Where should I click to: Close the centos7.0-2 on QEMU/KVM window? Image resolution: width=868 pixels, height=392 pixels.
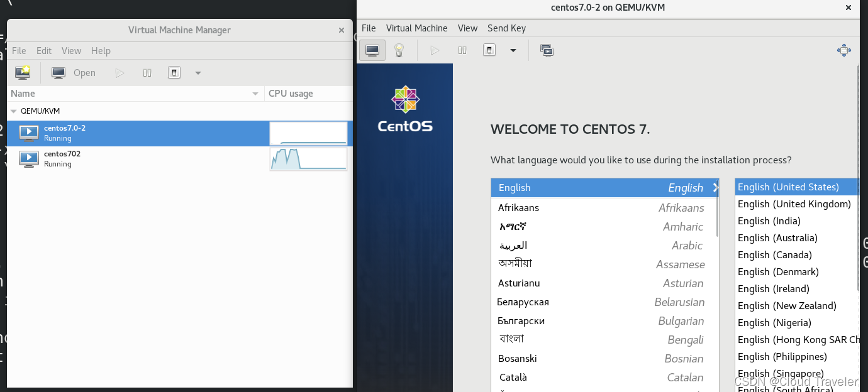(849, 8)
